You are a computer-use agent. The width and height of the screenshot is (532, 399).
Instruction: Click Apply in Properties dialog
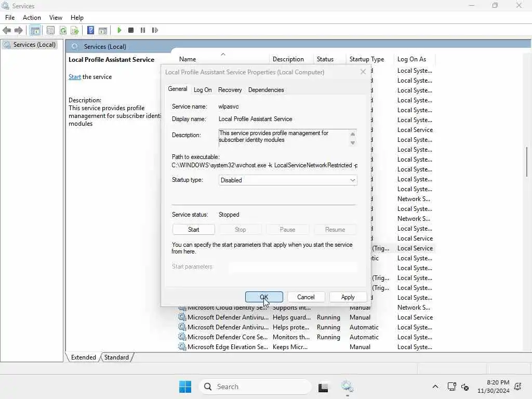click(x=348, y=297)
